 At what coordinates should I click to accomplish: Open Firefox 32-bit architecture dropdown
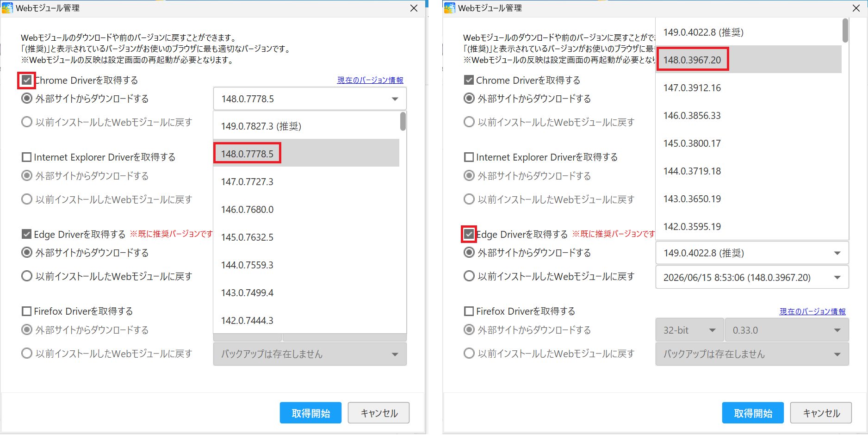pyautogui.click(x=689, y=330)
